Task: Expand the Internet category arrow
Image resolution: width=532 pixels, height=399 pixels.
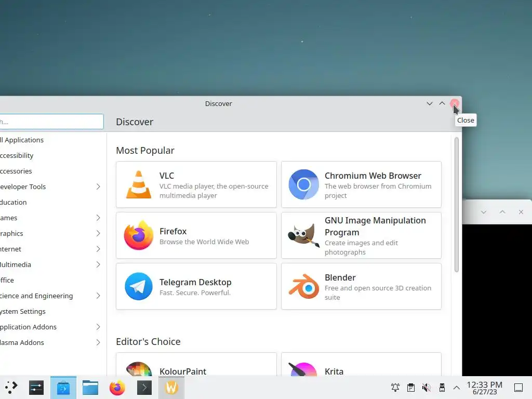Action: [x=98, y=249]
